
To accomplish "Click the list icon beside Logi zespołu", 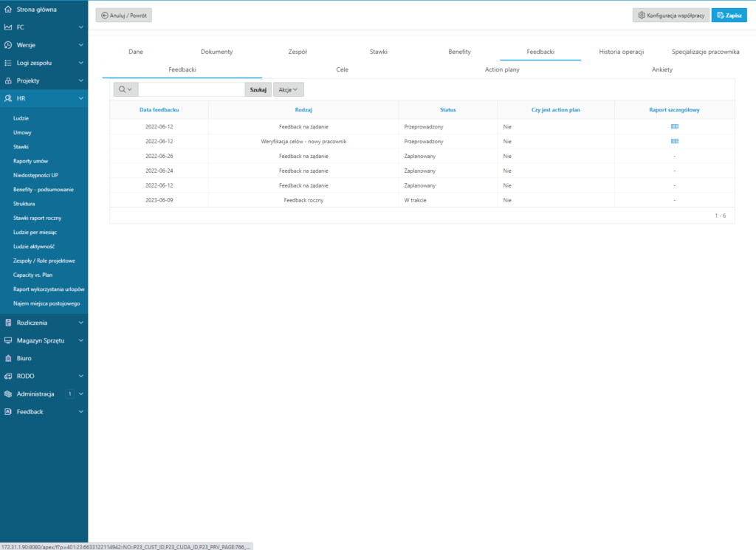I will (x=7, y=63).
